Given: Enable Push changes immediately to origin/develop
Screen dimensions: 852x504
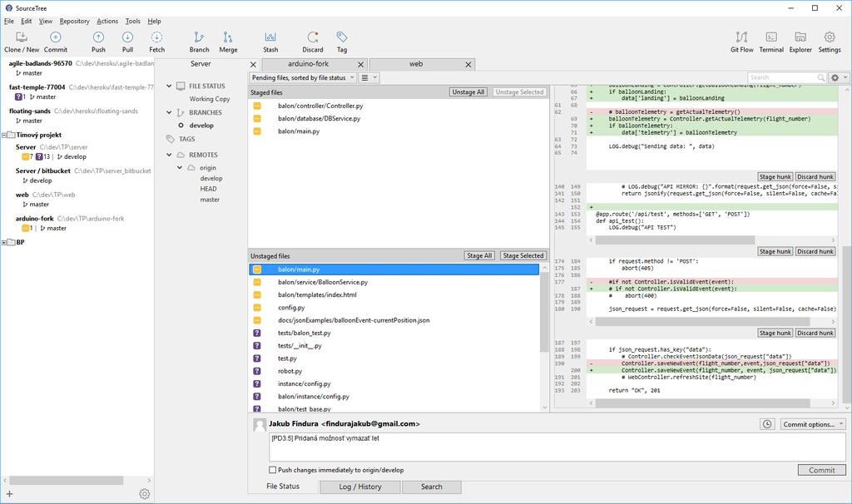Looking at the screenshot, I should (x=273, y=470).
